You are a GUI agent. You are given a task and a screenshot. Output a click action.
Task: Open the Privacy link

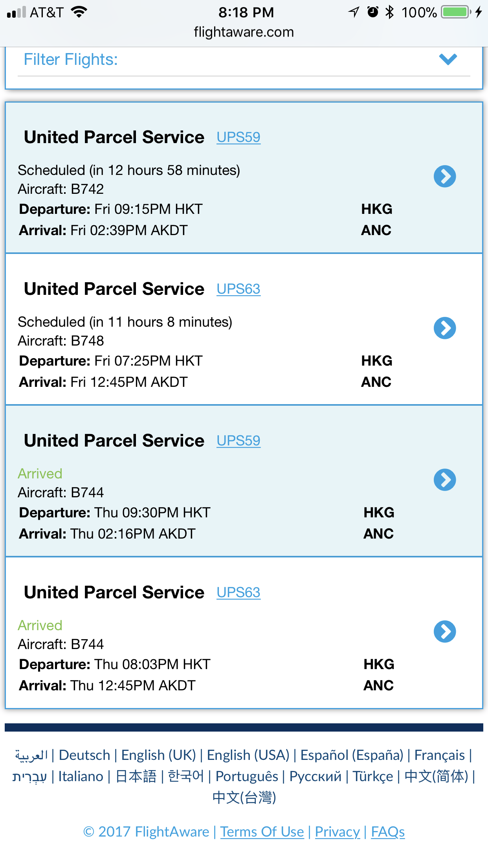point(338,832)
